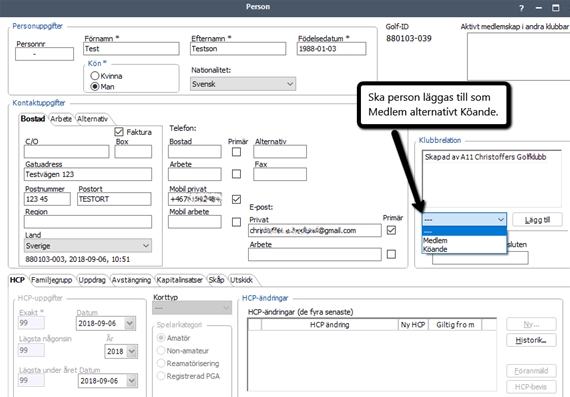Viewport: 570px width, 397px height.
Task: Open the Korttyp dropdown
Action: 192,308
